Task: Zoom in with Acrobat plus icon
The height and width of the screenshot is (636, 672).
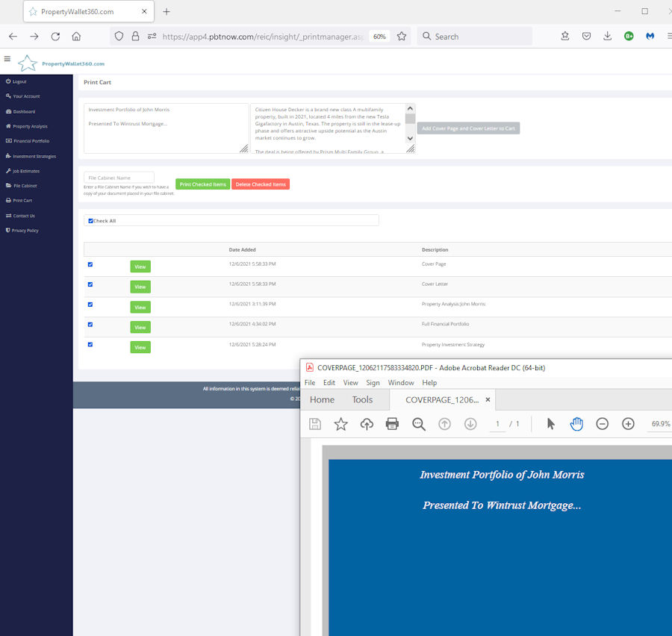Action: point(628,424)
